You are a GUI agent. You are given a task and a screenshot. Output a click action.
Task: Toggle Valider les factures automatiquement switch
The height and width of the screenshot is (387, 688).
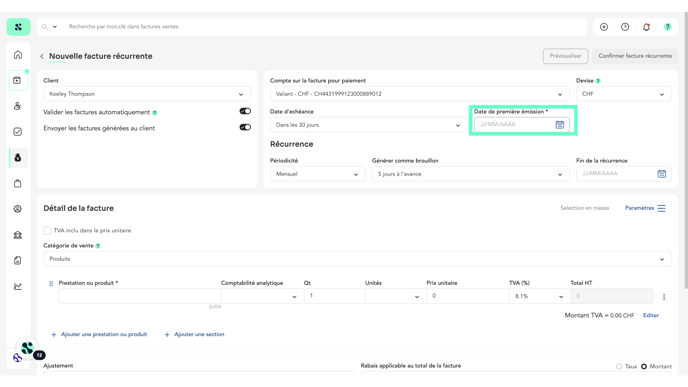pos(245,111)
